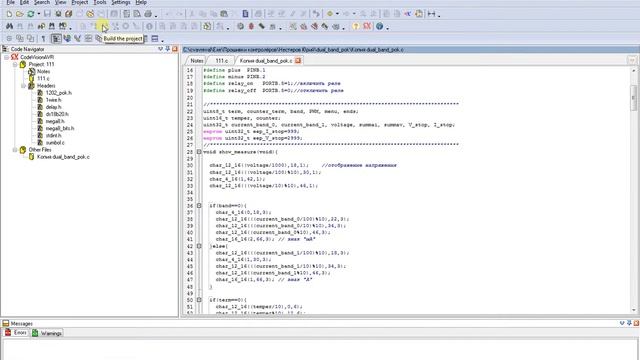
Task: Toggle the pin icon of the Messages panel
Action: (x=629, y=323)
